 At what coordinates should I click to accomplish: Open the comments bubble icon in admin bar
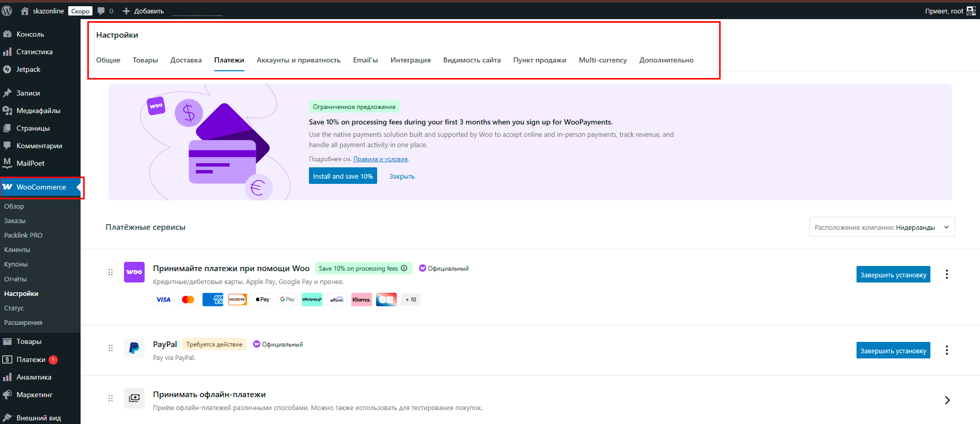click(x=101, y=11)
